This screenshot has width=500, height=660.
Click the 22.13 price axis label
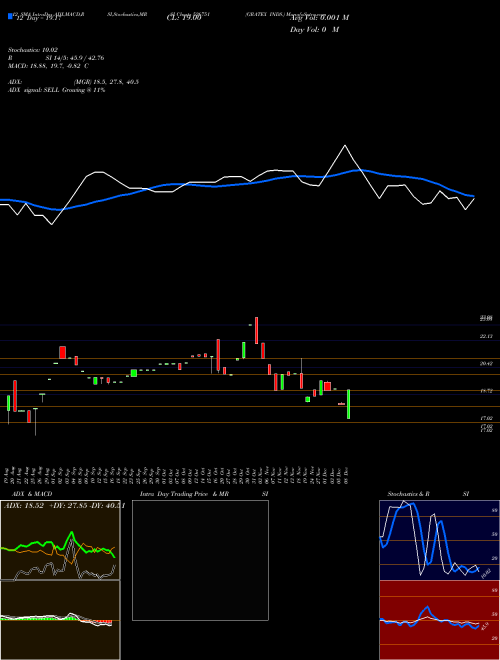pos(486,336)
